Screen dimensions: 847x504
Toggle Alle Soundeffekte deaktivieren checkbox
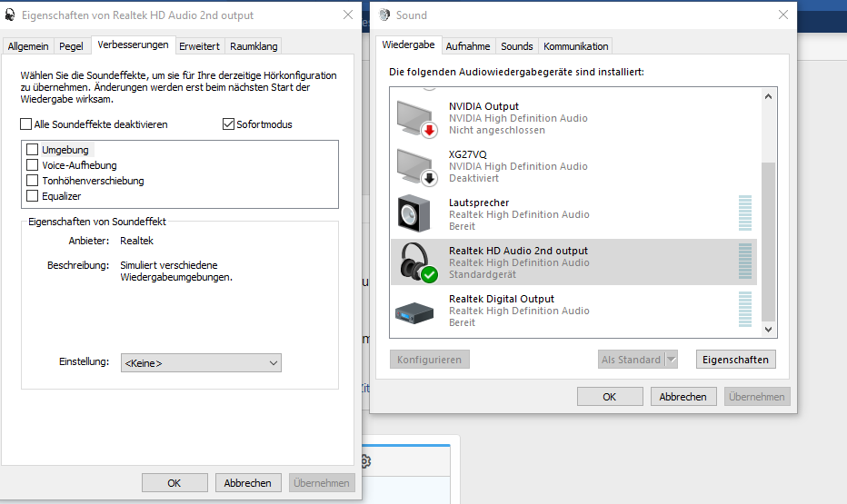[26, 124]
